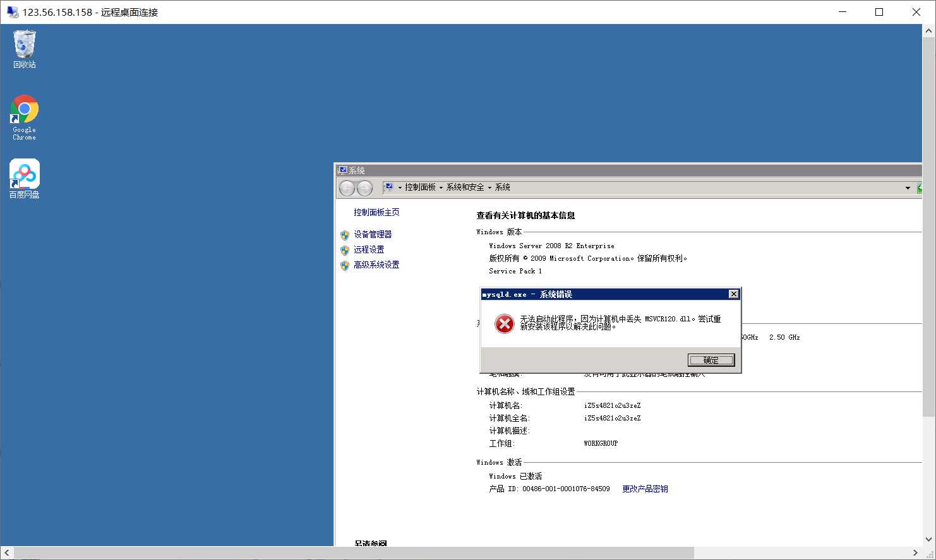
Task: Select 控制面板 in the breadcrumb path
Action: [420, 188]
